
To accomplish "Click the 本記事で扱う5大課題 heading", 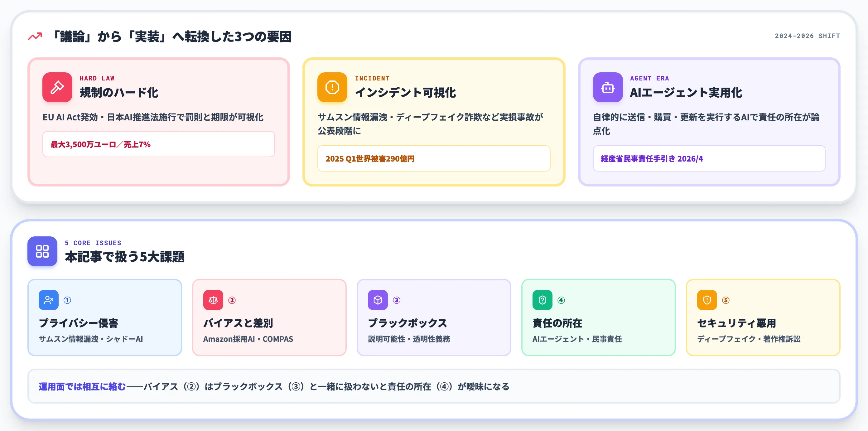I will coord(125,257).
